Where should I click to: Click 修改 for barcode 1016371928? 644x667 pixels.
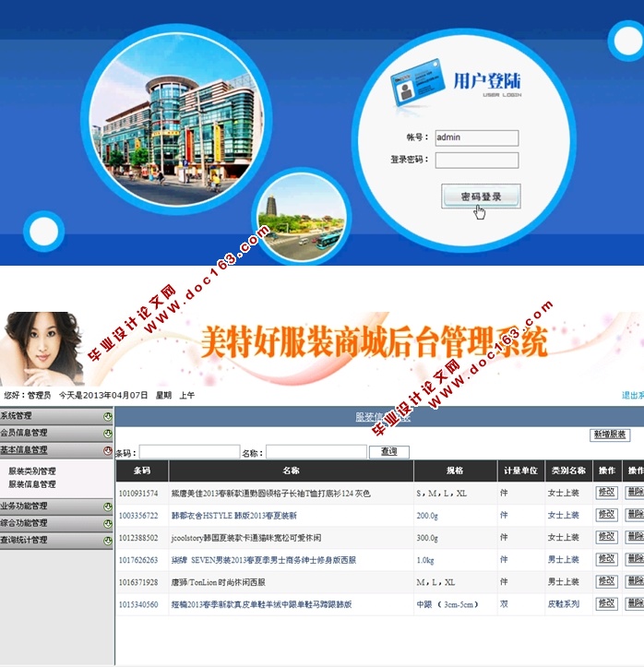[606, 581]
